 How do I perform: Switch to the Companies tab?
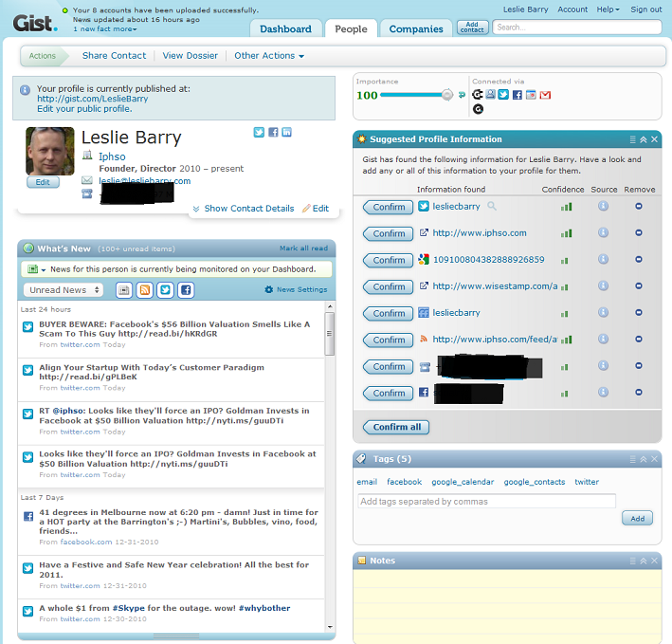pyautogui.click(x=416, y=28)
